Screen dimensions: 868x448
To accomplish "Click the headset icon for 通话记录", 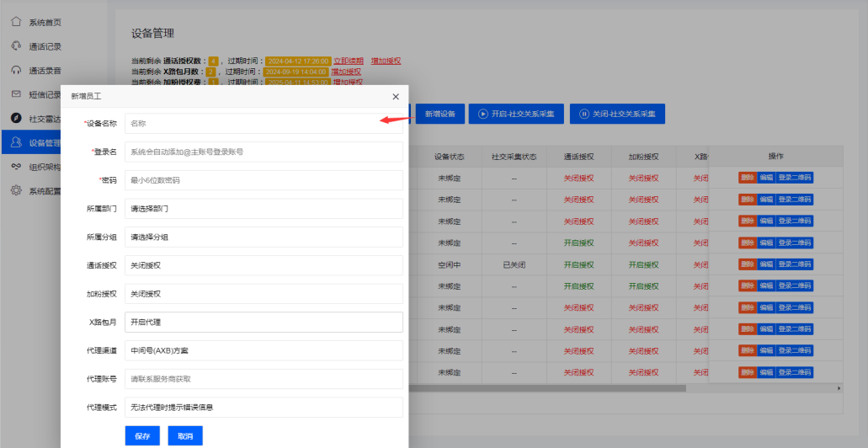I will (16, 46).
